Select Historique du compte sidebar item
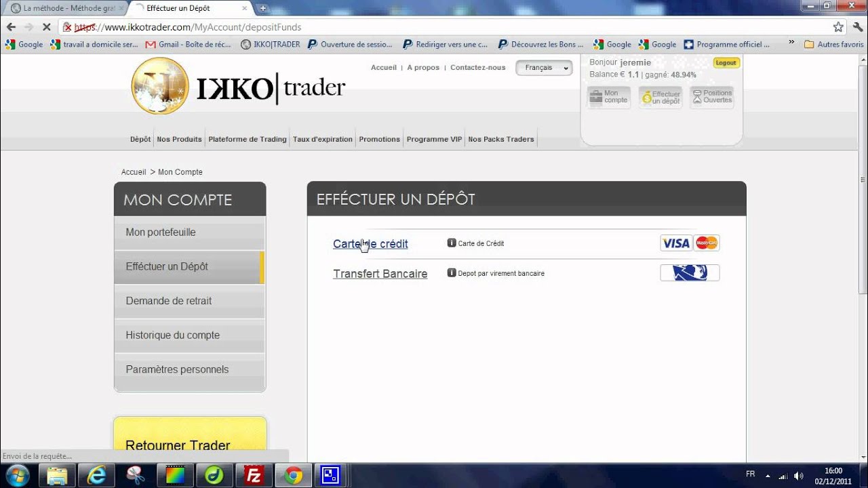This screenshot has width=868, height=488. [189, 335]
